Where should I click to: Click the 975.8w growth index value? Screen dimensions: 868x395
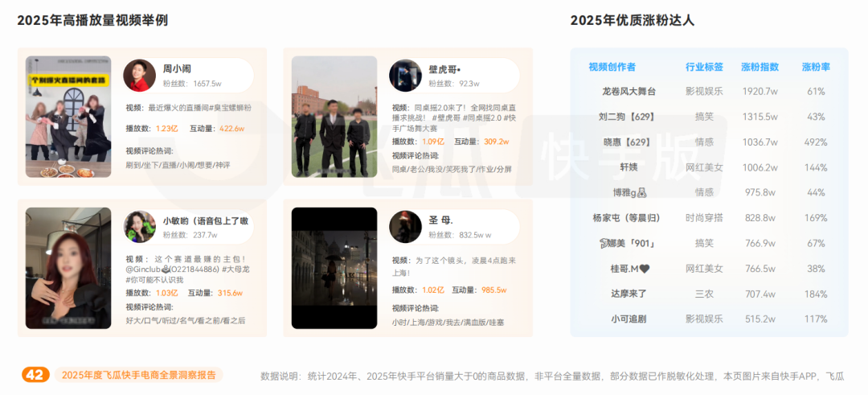tap(760, 193)
